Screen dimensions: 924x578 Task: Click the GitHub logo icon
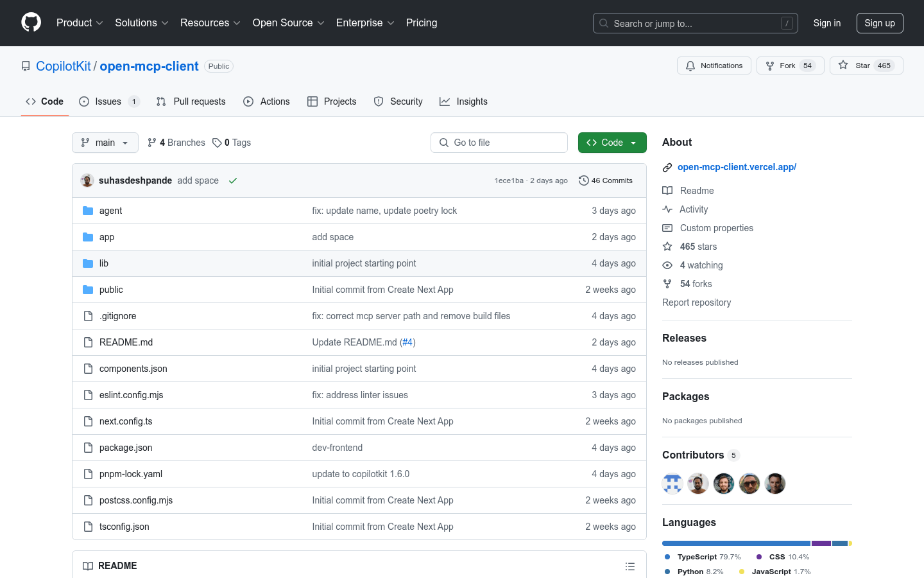(31, 22)
